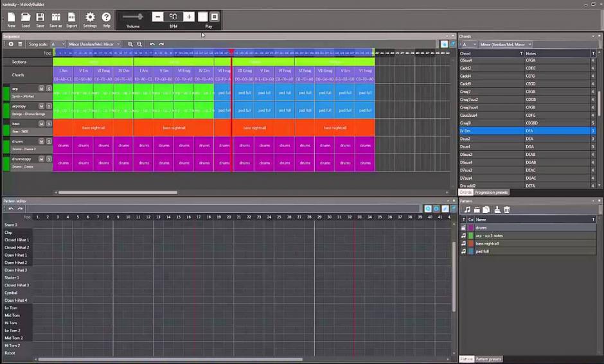The width and height of the screenshot is (604, 364).
Task: Add a new track in Sequence toolbar
Action: coord(11,44)
